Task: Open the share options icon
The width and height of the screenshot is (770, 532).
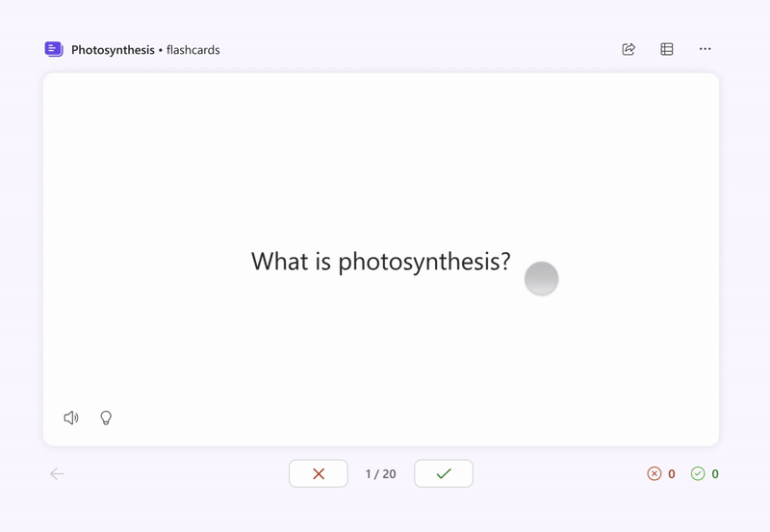Action: (629, 49)
